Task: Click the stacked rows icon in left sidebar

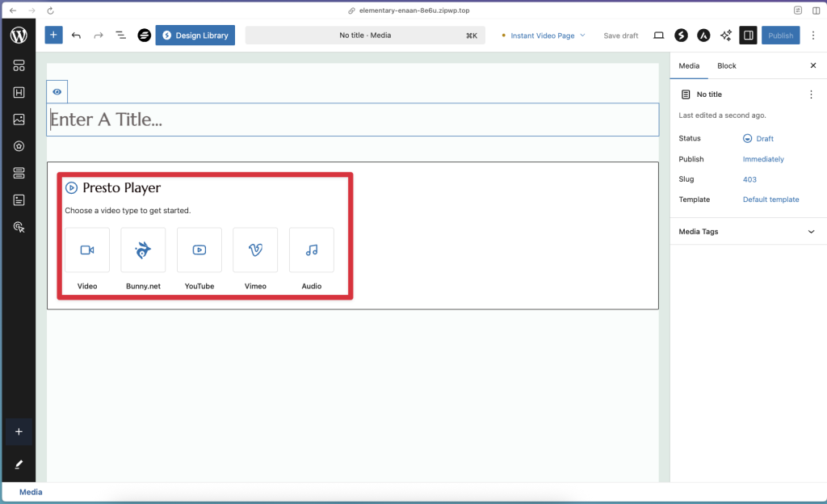Action: coord(19,173)
